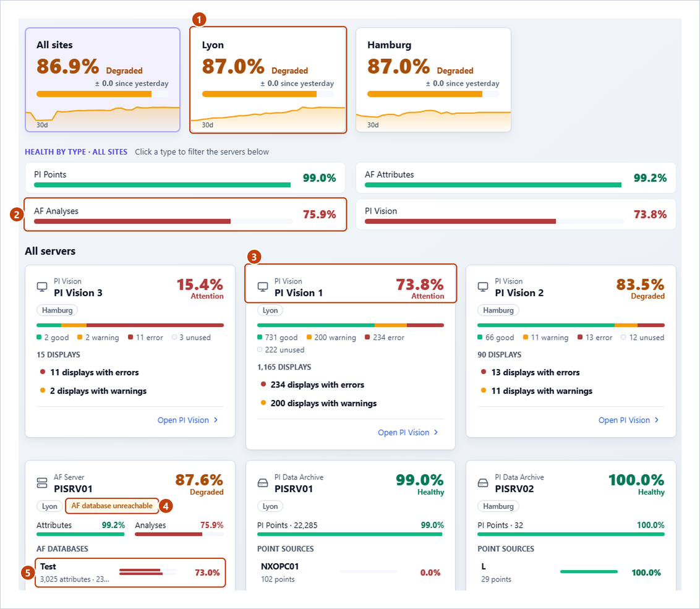The width and height of the screenshot is (700, 609).
Task: Click the monitor icon on PI Vision 3 card
Action: 42,287
